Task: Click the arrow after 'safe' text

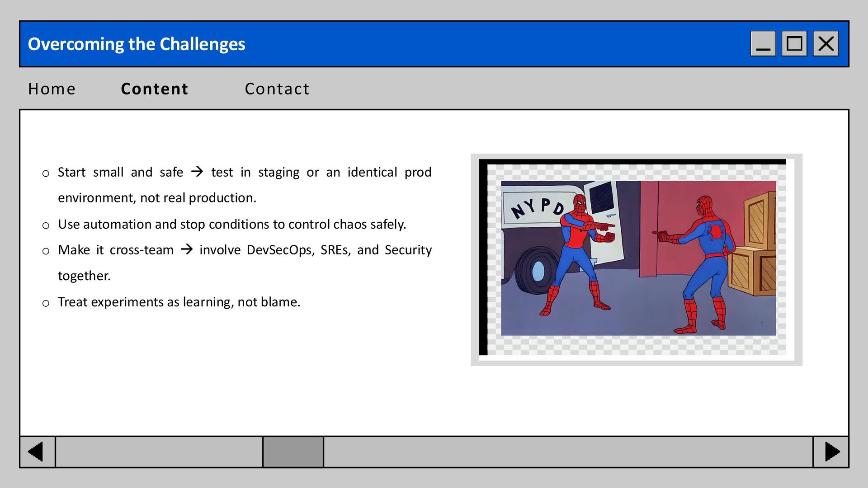Action: (197, 172)
